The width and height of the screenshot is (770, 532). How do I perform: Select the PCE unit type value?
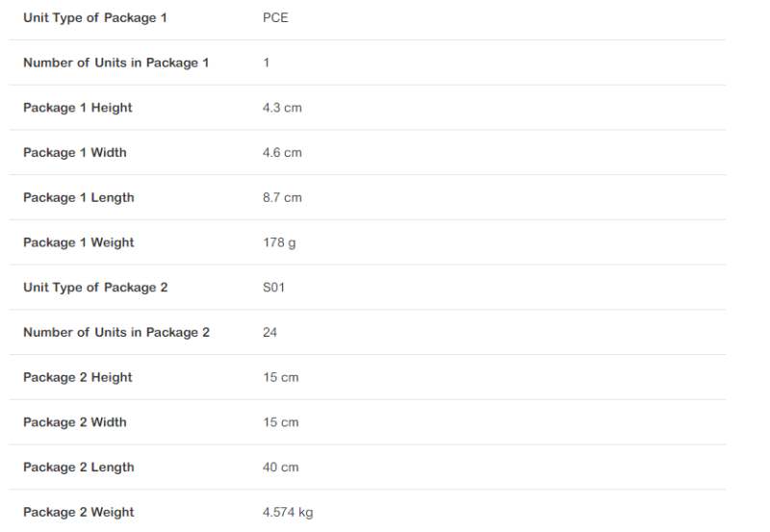(x=275, y=18)
